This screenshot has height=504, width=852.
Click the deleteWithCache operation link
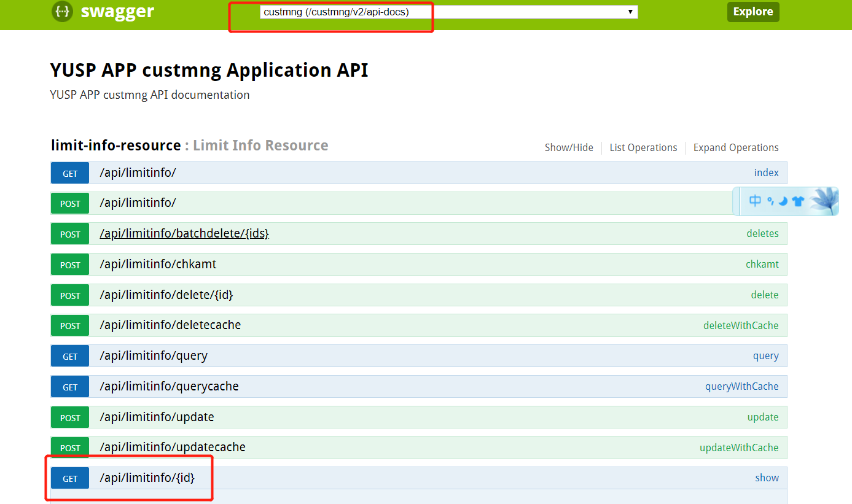[x=741, y=326]
